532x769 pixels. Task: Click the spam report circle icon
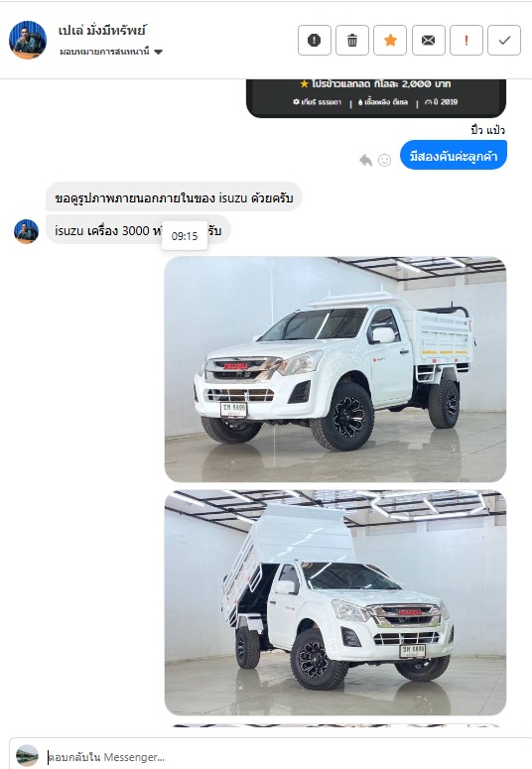click(314, 41)
